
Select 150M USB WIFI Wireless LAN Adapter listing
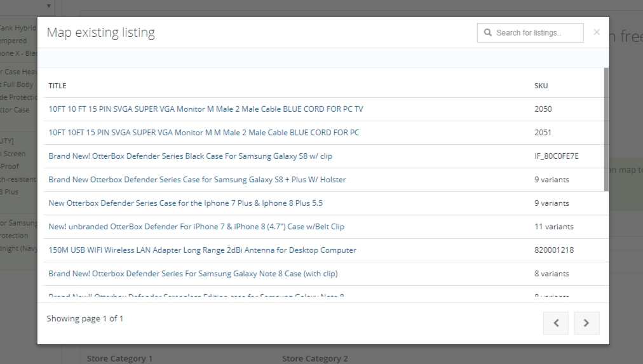coord(202,250)
